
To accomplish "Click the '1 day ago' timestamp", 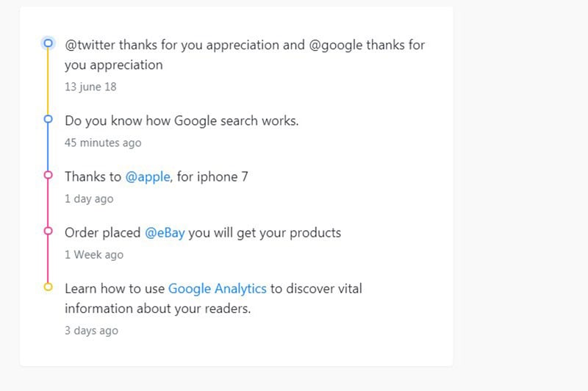I will tap(89, 198).
